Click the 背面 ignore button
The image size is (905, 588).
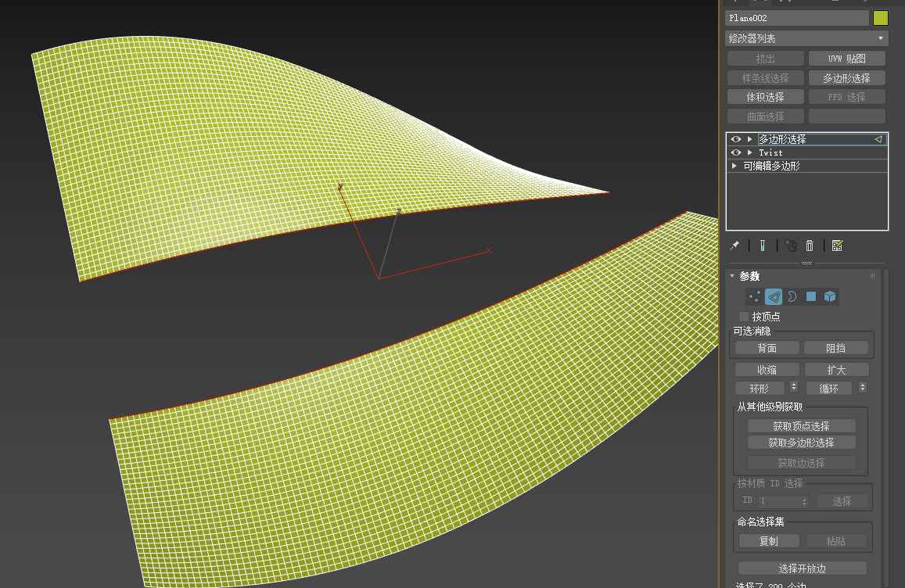767,348
